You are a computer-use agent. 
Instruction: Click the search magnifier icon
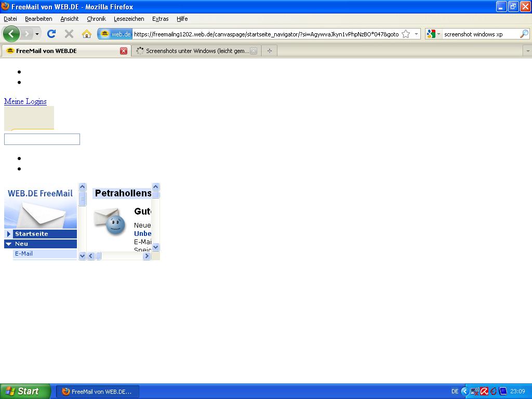(524, 34)
